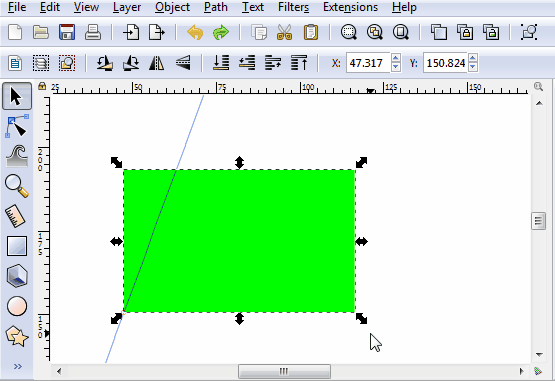Select all in all layers
Image resolution: width=555 pixels, height=381 pixels.
click(x=41, y=63)
